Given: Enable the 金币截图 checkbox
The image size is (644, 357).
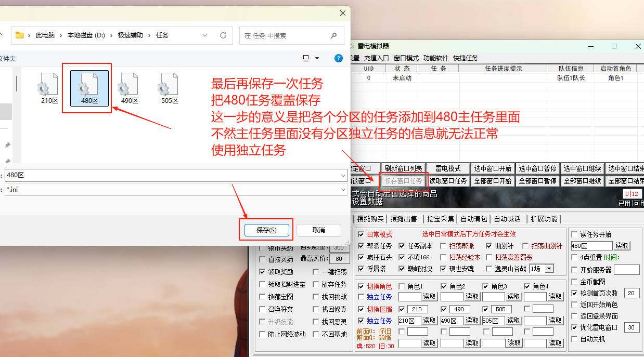Looking at the screenshot, I should [x=574, y=281].
